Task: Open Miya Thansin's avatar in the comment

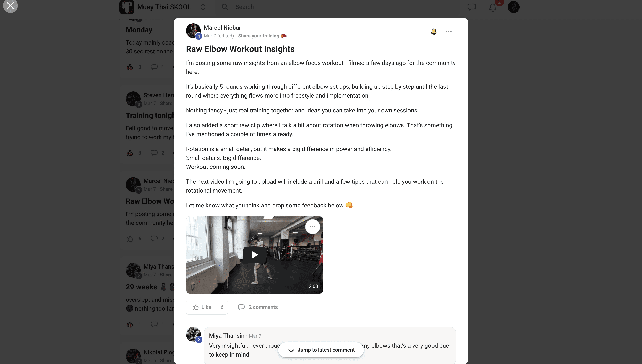Action: point(193,334)
